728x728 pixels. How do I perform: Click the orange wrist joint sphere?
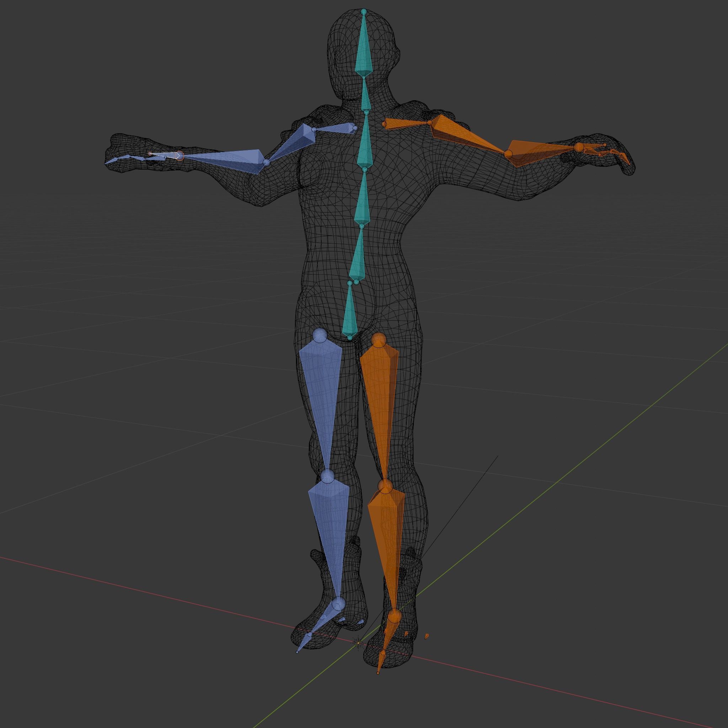click(578, 146)
